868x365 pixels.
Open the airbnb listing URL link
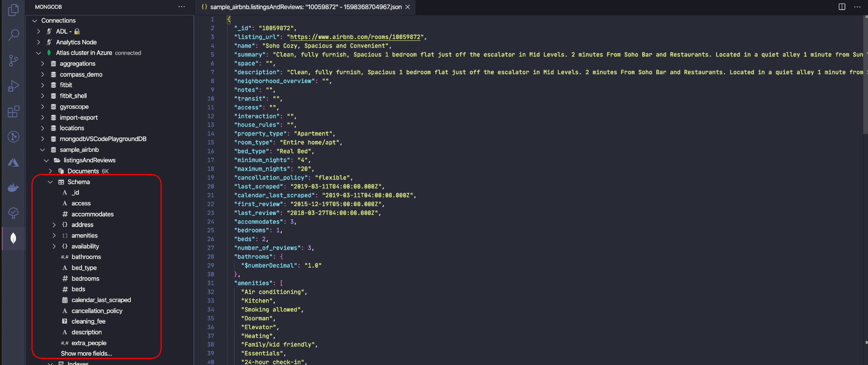point(356,37)
